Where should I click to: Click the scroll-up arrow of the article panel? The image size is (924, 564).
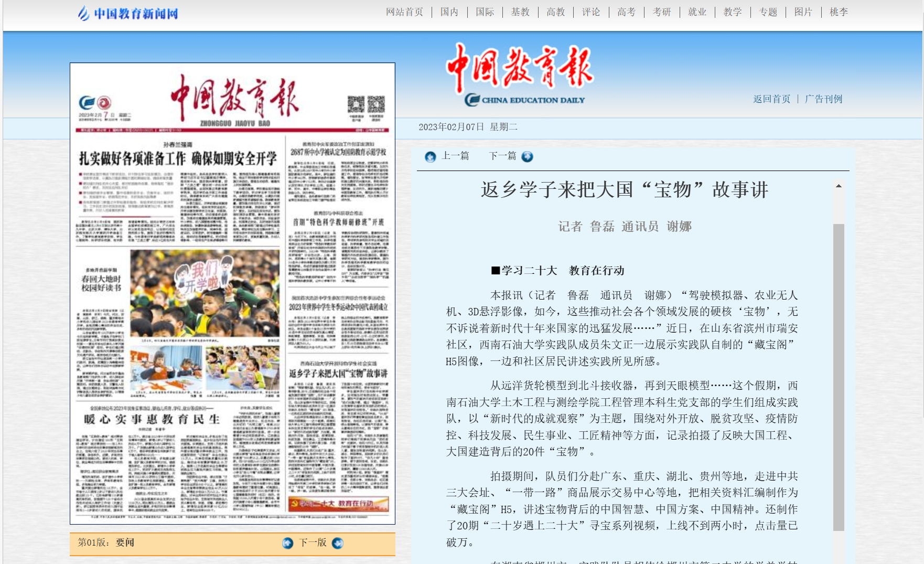tap(839, 186)
